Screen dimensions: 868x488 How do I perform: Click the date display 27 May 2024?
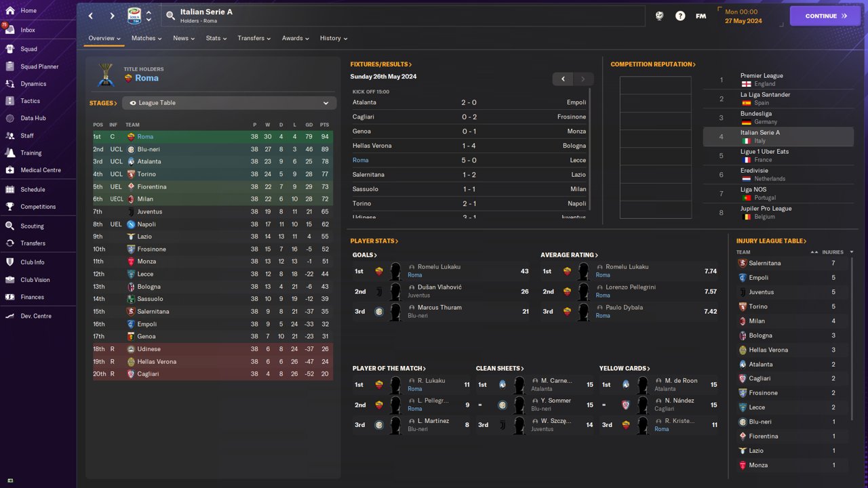click(743, 21)
